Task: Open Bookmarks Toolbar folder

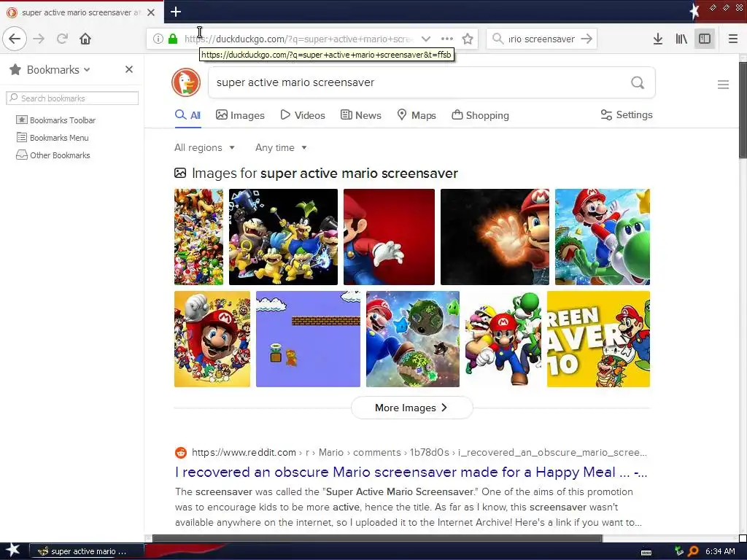Action: pyautogui.click(x=55, y=120)
